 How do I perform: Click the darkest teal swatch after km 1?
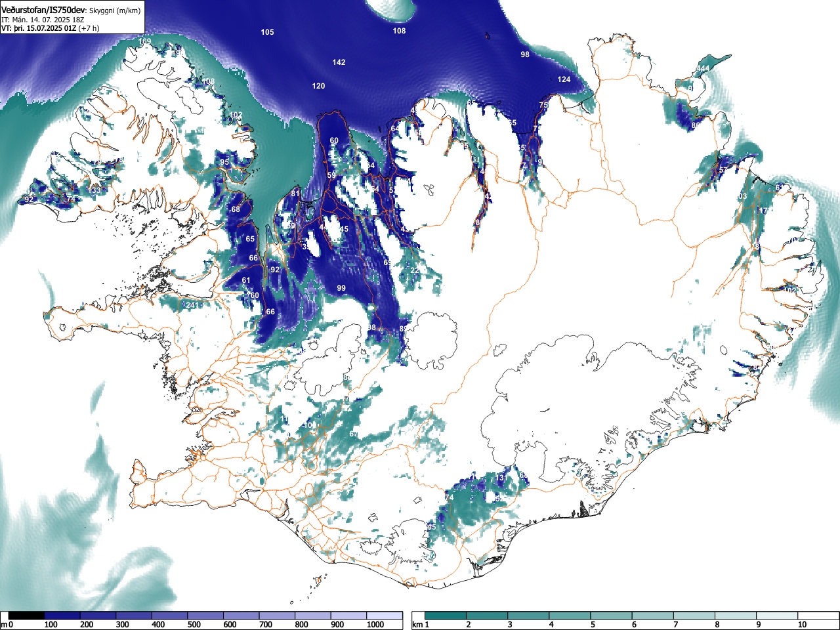[x=446, y=616]
